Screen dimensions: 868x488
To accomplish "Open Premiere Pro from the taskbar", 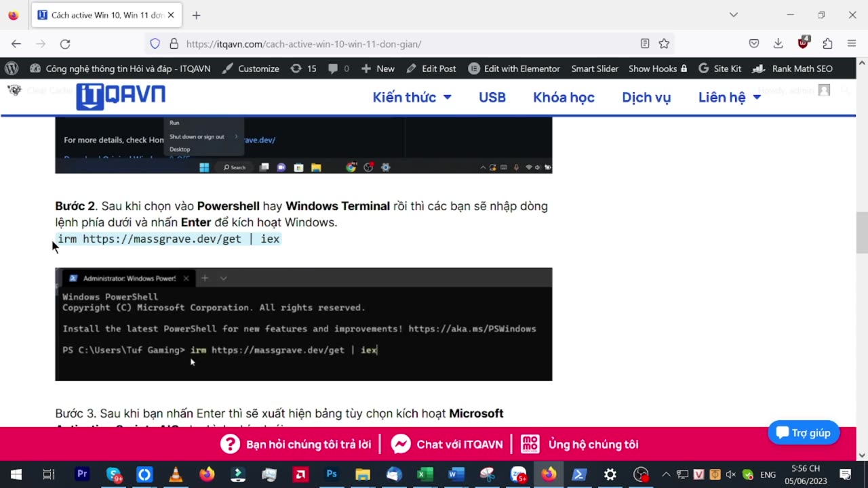I will 82,474.
